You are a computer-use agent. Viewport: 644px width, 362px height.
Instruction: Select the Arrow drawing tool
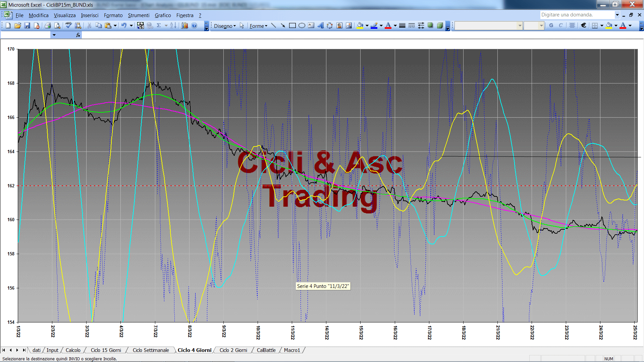pos(283,26)
